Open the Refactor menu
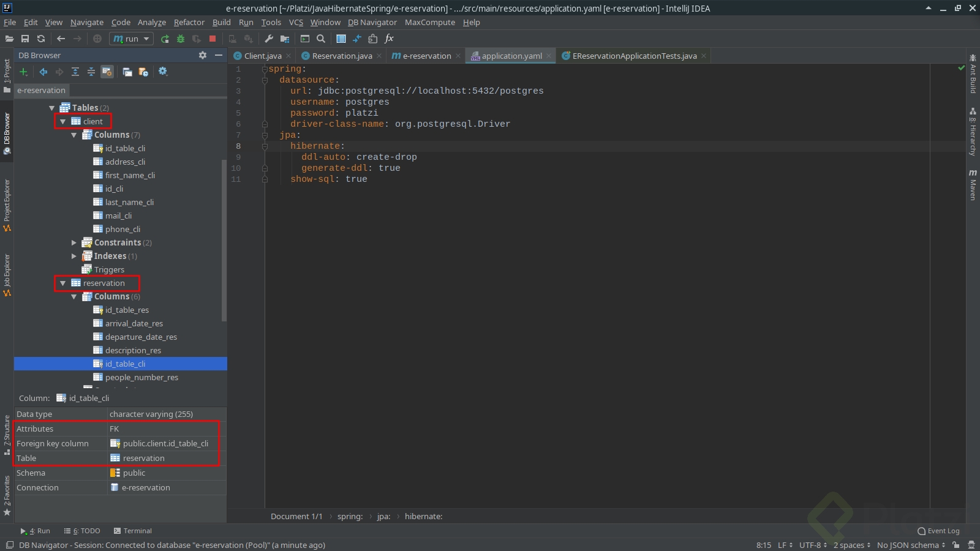The height and width of the screenshot is (551, 980). (189, 22)
